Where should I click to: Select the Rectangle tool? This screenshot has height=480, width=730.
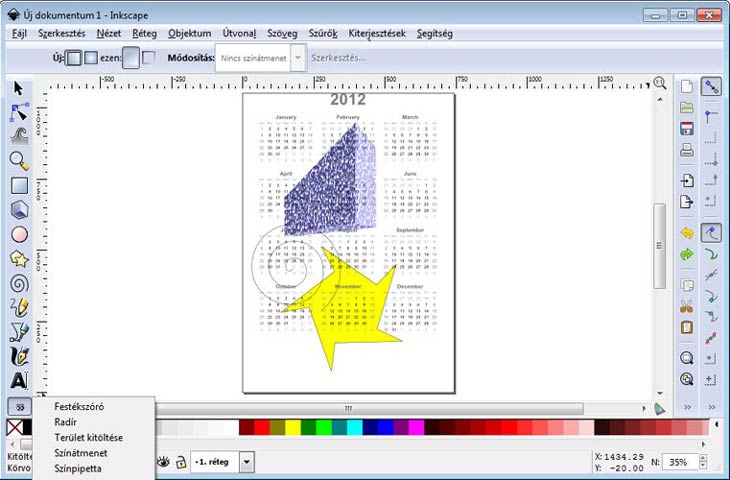click(19, 185)
